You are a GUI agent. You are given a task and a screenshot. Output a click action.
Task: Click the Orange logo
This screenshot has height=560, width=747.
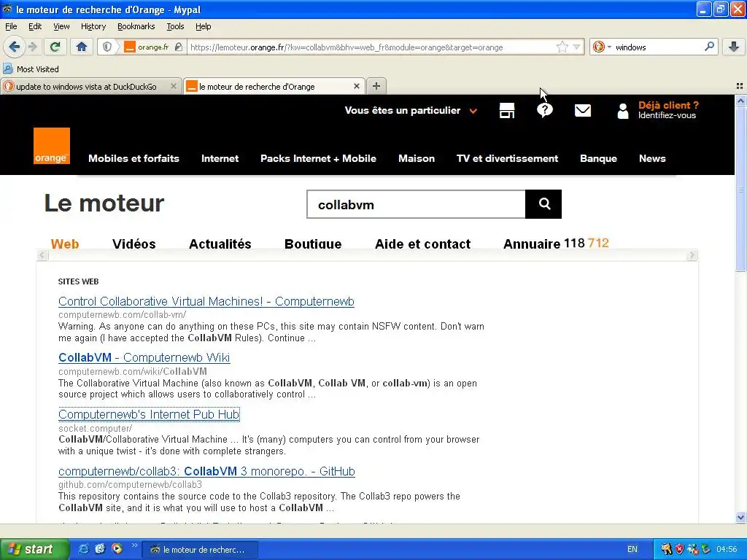pyautogui.click(x=52, y=146)
